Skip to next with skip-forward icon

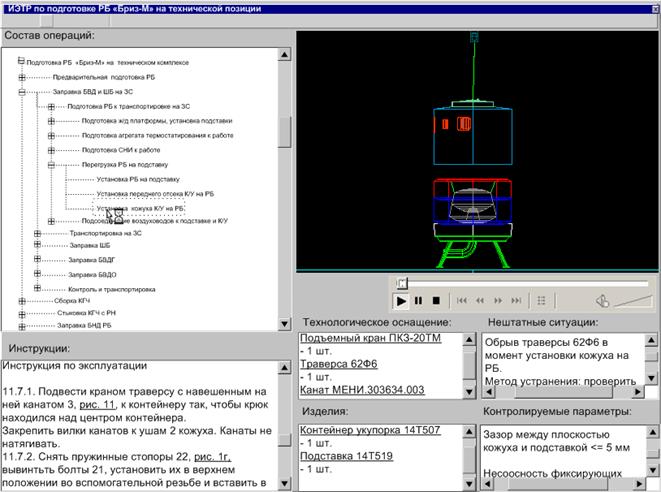[518, 300]
